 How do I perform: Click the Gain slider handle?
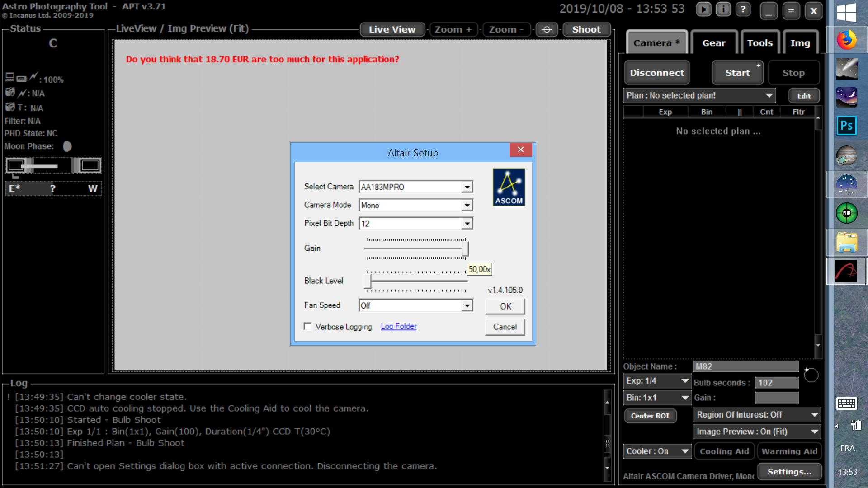(x=465, y=249)
